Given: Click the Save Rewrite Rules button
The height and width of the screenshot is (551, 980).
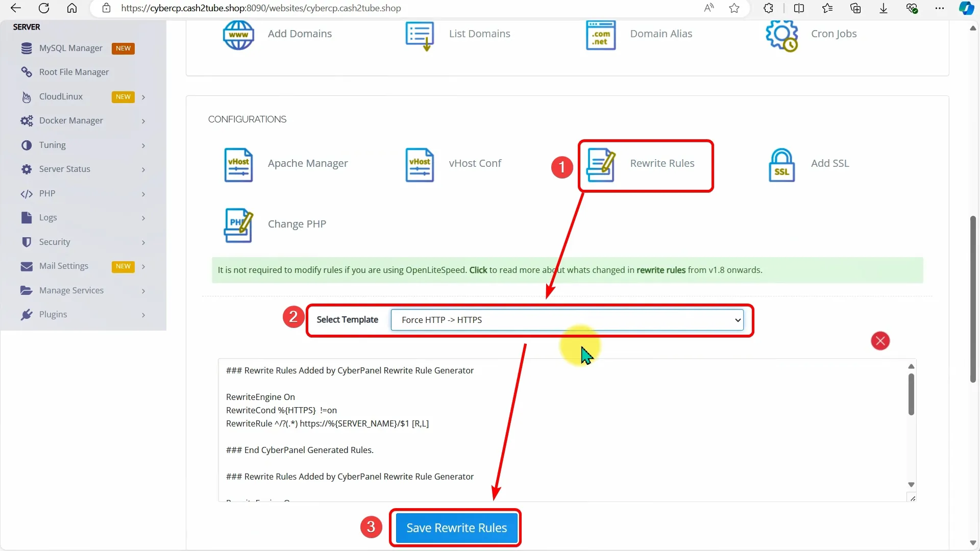Looking at the screenshot, I should (x=456, y=528).
